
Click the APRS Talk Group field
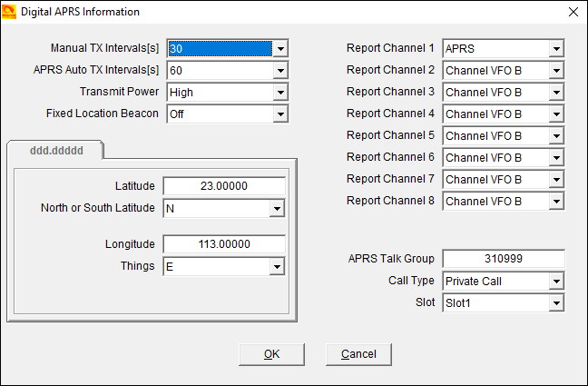click(503, 259)
